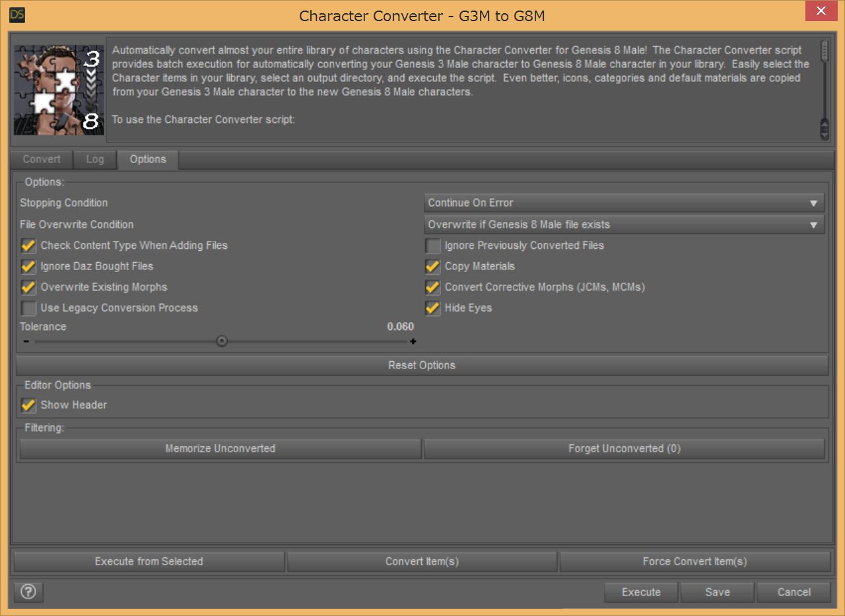This screenshot has width=845, height=616.
Task: Select the Options tab
Action: (148, 159)
